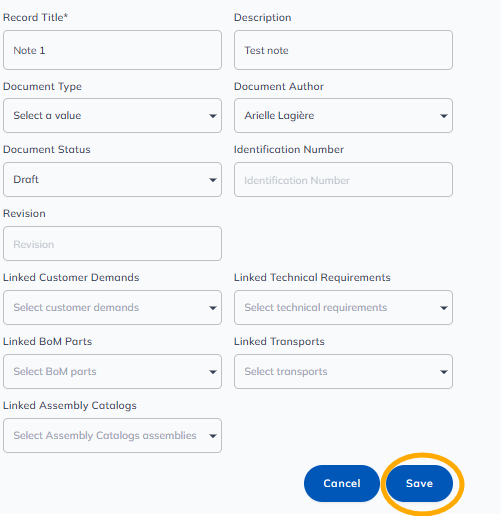Save the record with the Save button
501x516 pixels.
pyautogui.click(x=419, y=483)
